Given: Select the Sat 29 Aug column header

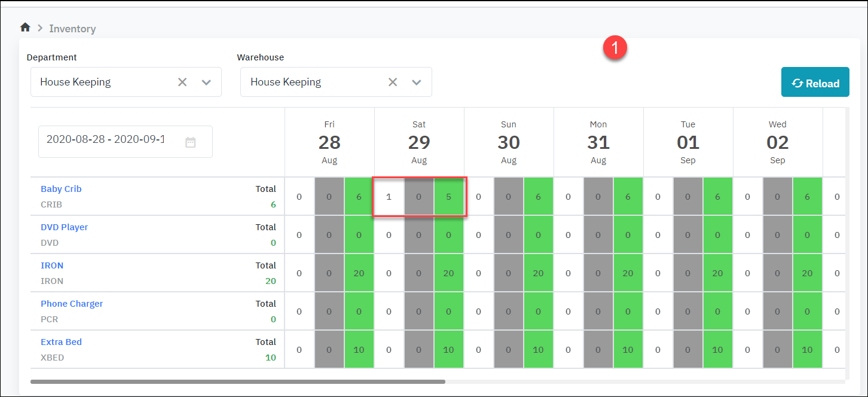Looking at the screenshot, I should (x=419, y=142).
